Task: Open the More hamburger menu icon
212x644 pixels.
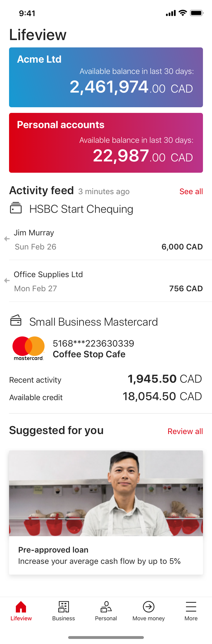Action: (191, 606)
